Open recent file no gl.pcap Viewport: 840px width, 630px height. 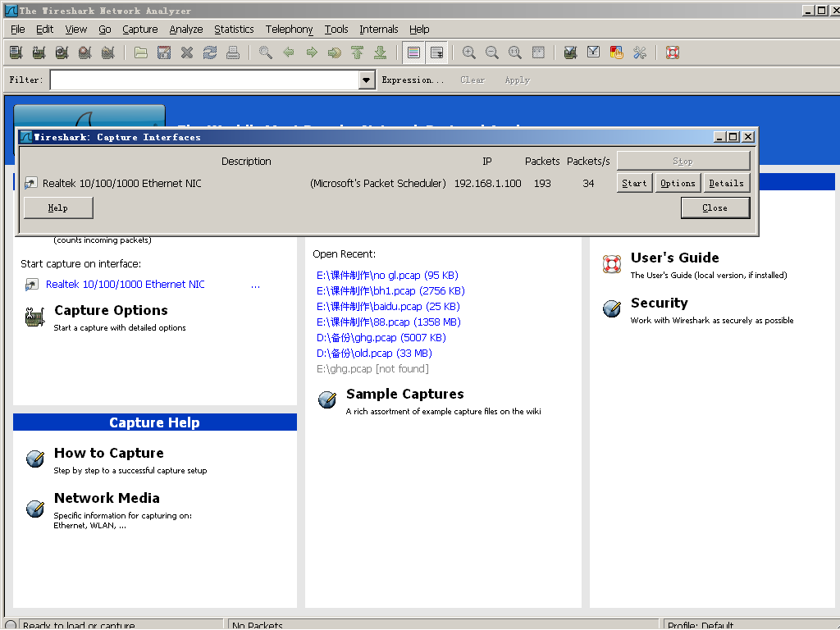click(387, 276)
